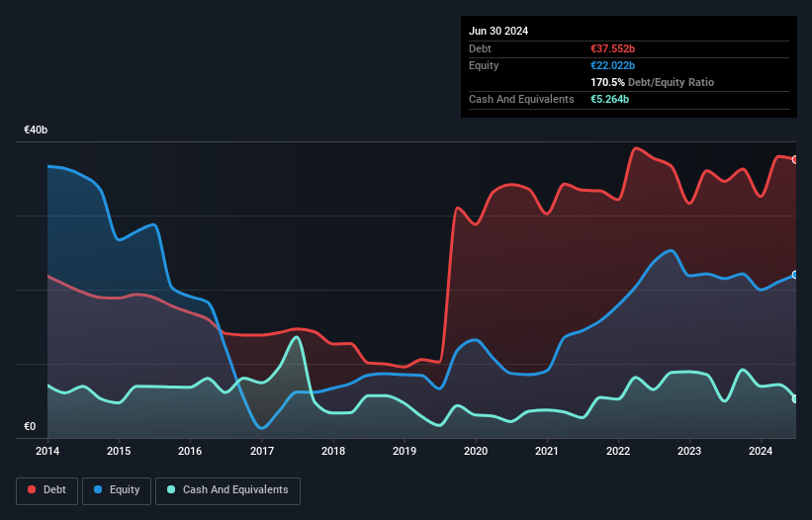
Task: Click the 2020 x-axis label
Action: 476,451
